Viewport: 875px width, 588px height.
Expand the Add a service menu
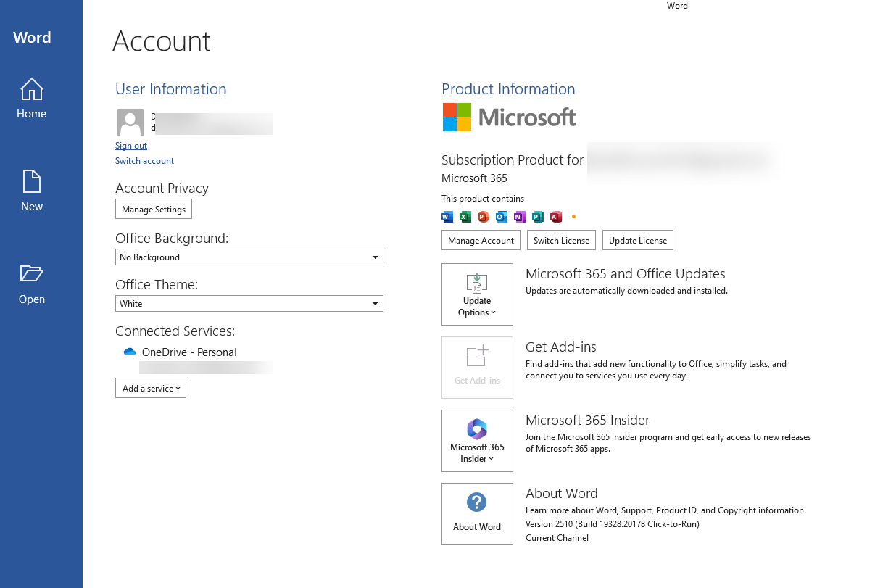click(x=151, y=388)
